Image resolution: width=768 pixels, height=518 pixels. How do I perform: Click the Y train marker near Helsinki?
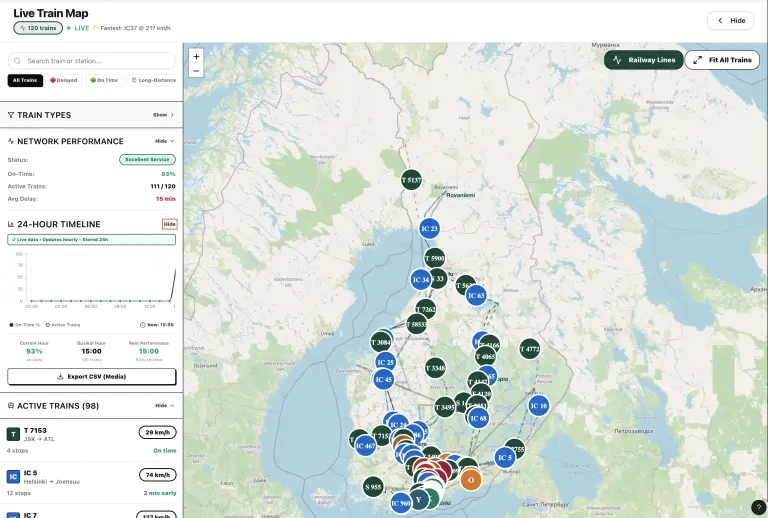tap(418, 500)
